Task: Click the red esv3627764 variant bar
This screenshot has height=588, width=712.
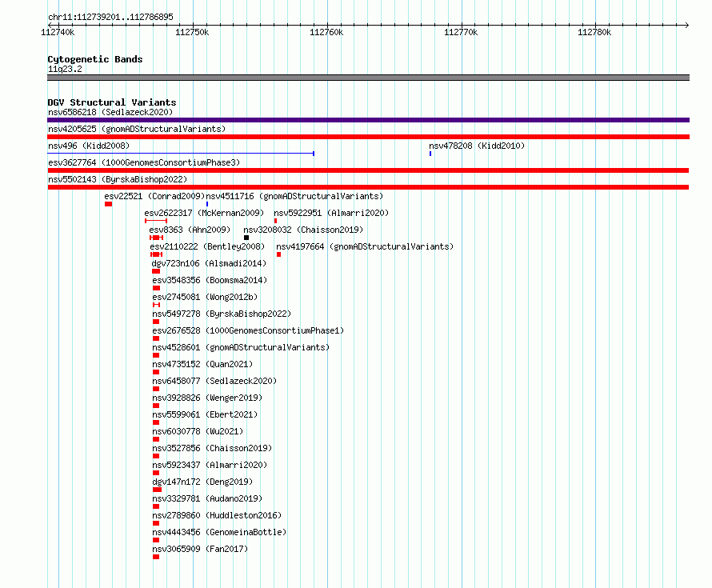Action: pyautogui.click(x=368, y=170)
